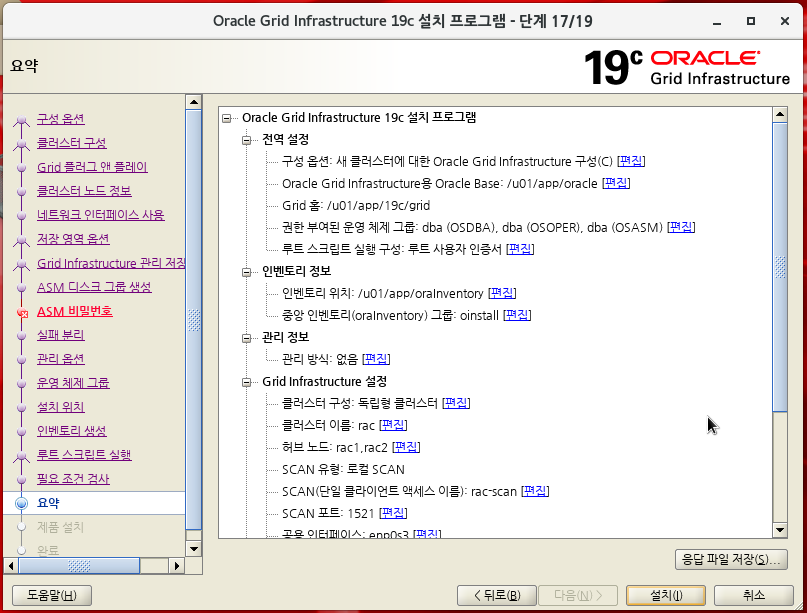The image size is (807, 613).
Task: Edit the 인벤토리 위치 path
Action: click(502, 293)
